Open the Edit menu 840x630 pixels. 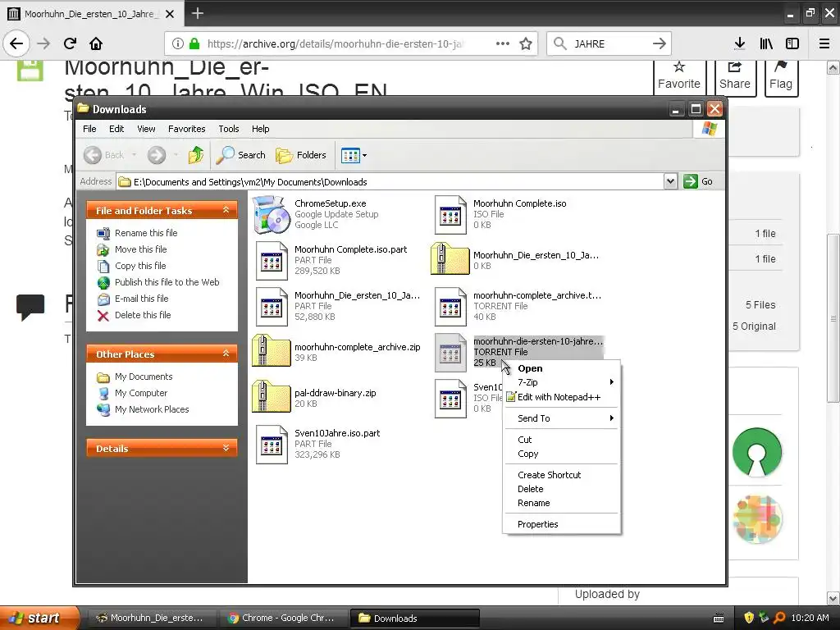pyautogui.click(x=116, y=129)
